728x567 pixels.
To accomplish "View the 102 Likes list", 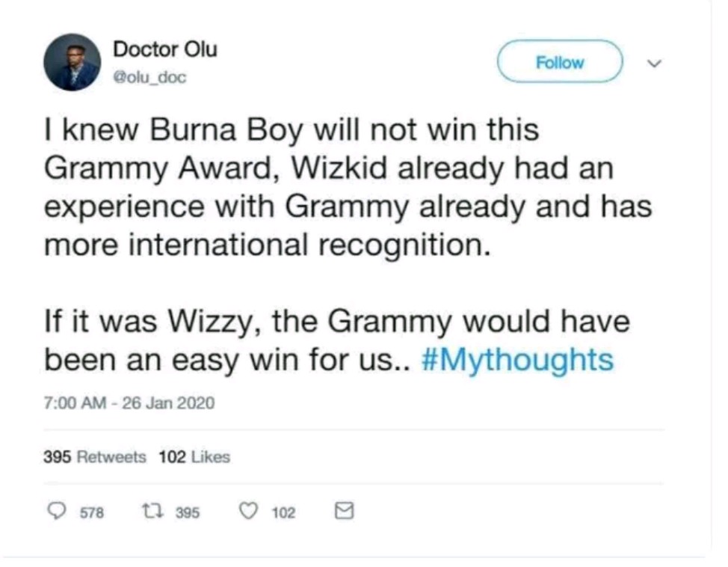I will click(x=194, y=457).
